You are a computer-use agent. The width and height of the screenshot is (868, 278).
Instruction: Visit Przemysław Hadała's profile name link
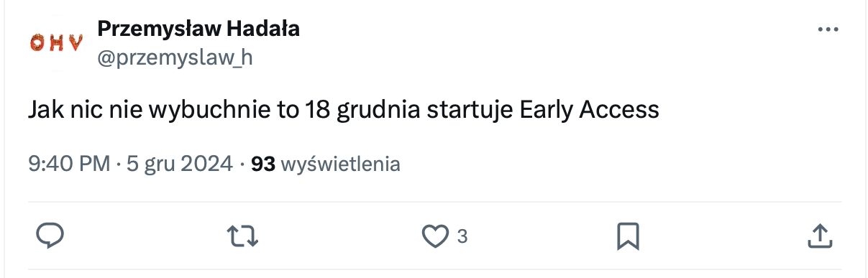[x=198, y=29]
